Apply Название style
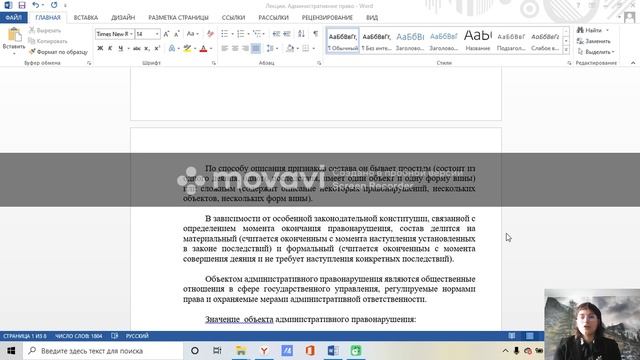640x360 pixels. (x=478, y=40)
